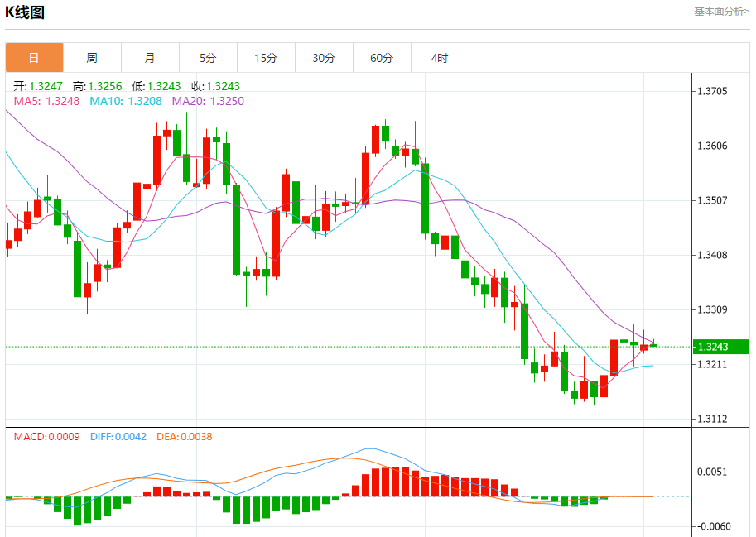Select the 日 daily chart tab
Image resolution: width=756 pixels, height=537 pixels.
coord(34,58)
